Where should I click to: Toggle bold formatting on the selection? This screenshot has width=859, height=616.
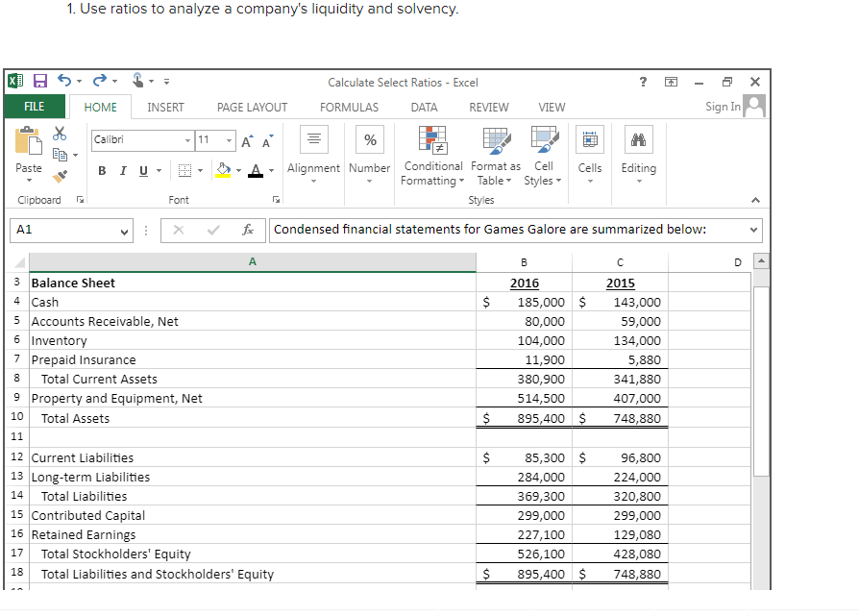coord(102,169)
